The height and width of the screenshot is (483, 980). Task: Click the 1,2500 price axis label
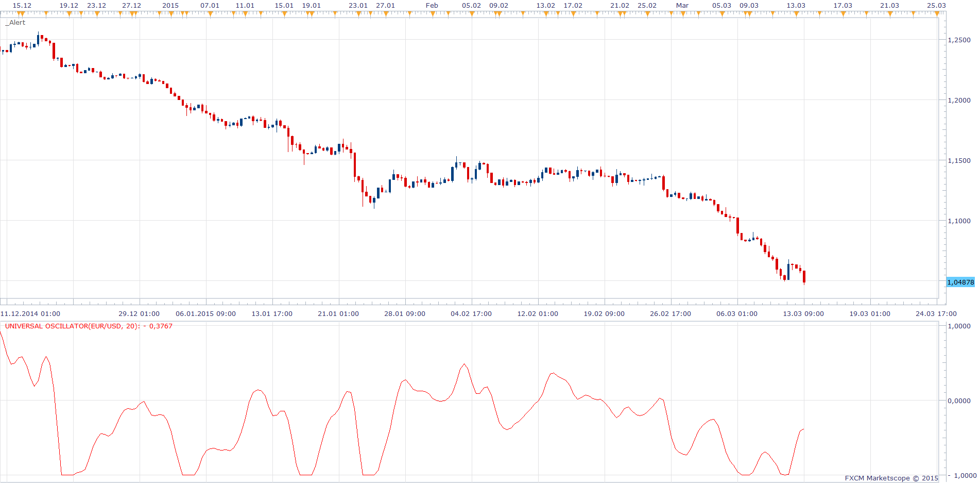click(x=959, y=40)
